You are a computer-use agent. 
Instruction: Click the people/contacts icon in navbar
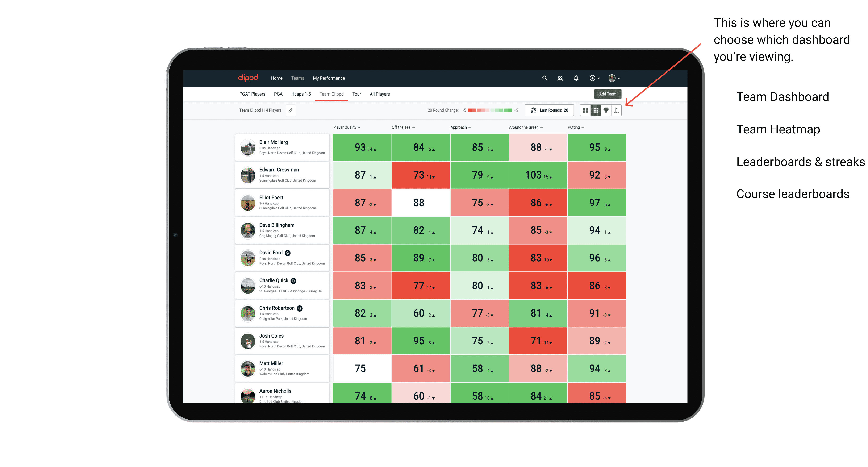click(560, 78)
